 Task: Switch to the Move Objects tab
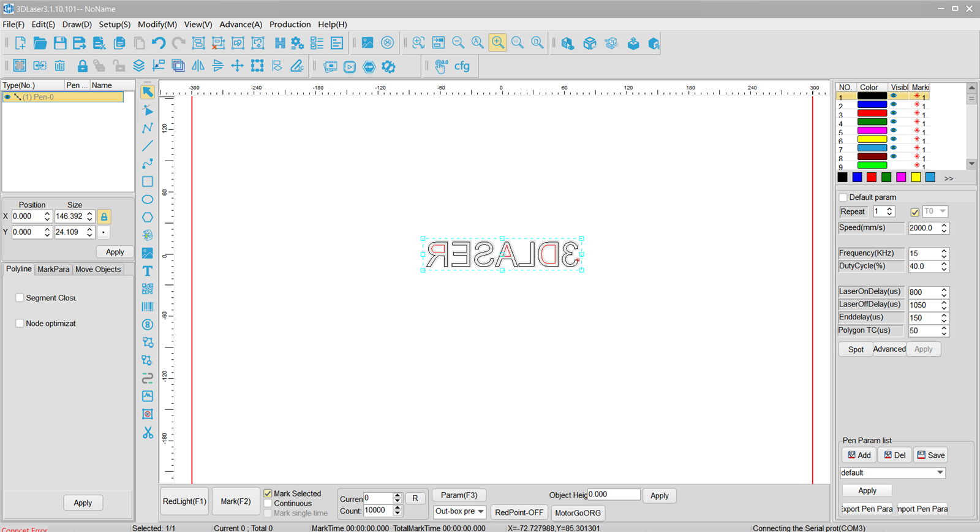[x=98, y=269]
